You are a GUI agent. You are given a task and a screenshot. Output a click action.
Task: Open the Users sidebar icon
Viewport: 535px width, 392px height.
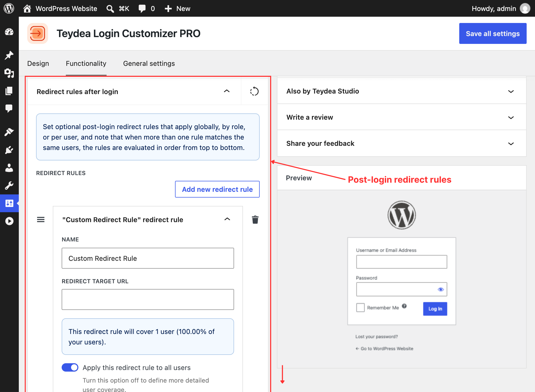(9, 168)
